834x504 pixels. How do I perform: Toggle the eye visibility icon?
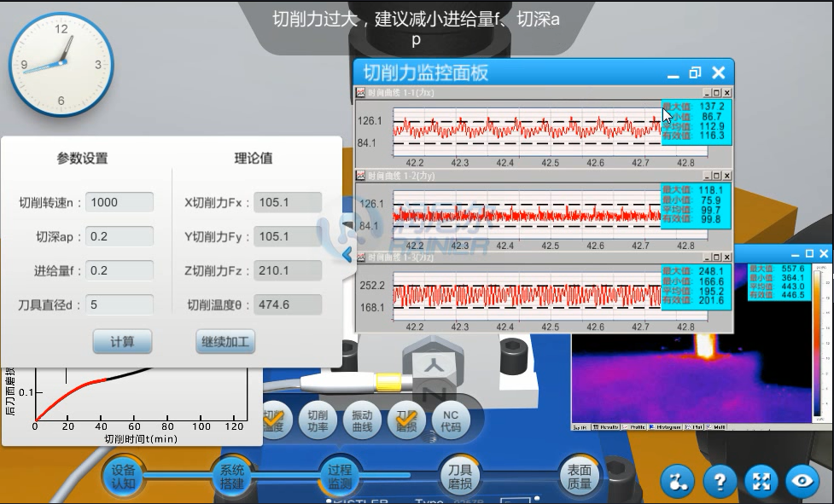pos(802,482)
